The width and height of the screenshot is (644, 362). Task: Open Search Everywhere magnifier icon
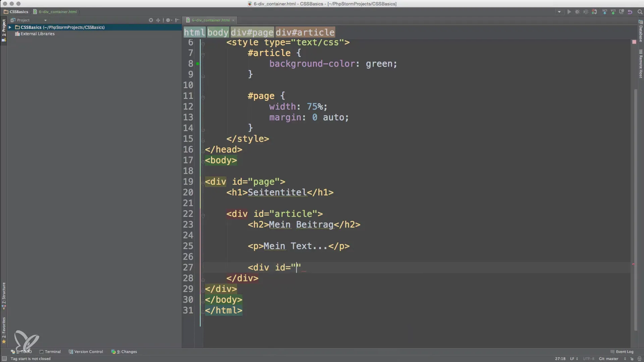pos(640,12)
